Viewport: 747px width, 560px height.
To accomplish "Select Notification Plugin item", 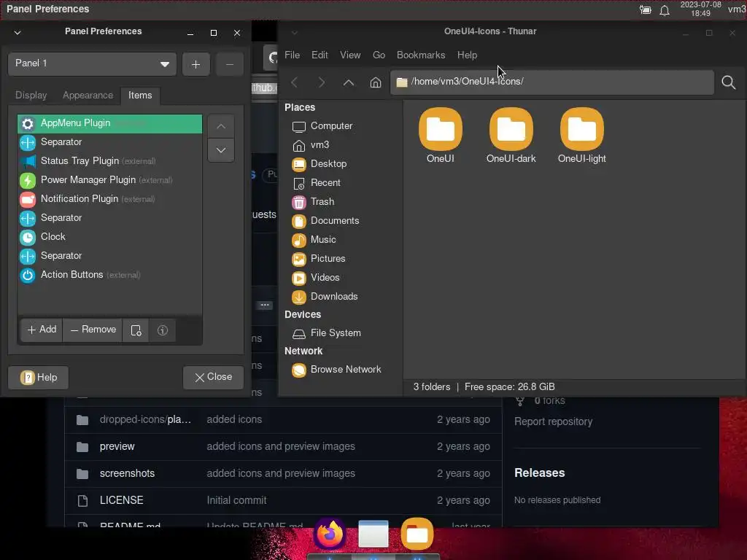I will click(109, 199).
